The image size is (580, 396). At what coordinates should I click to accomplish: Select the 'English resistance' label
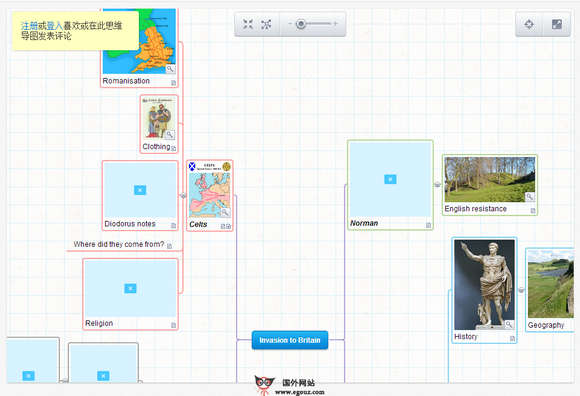476,209
